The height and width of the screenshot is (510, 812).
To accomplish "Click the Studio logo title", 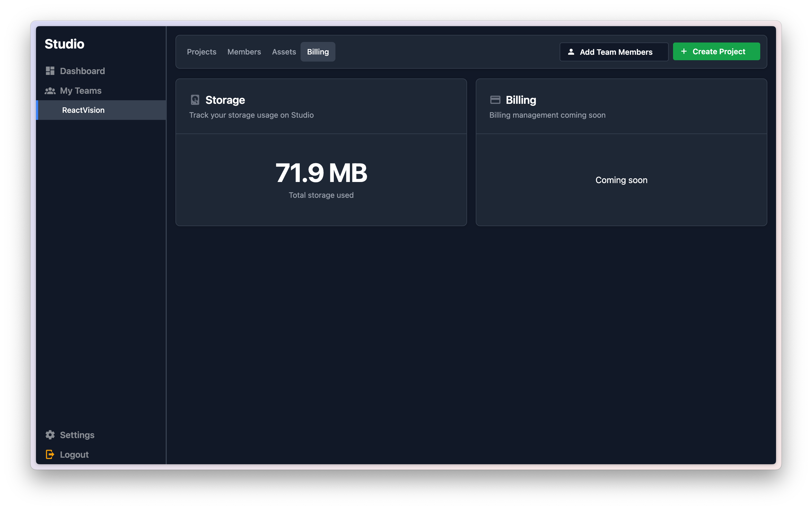I will click(64, 44).
